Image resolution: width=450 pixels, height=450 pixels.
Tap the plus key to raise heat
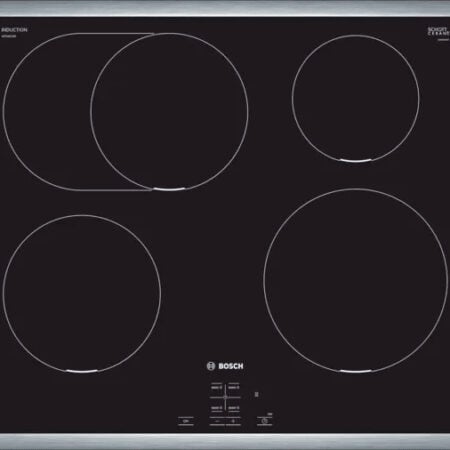pyautogui.click(x=233, y=421)
